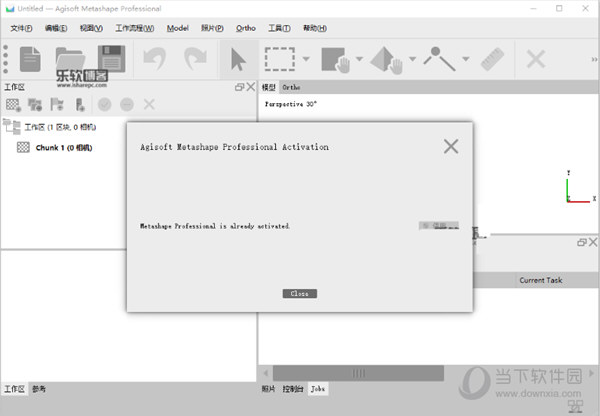
Task: Open the 工作流程(W) menu
Action: pos(135,28)
